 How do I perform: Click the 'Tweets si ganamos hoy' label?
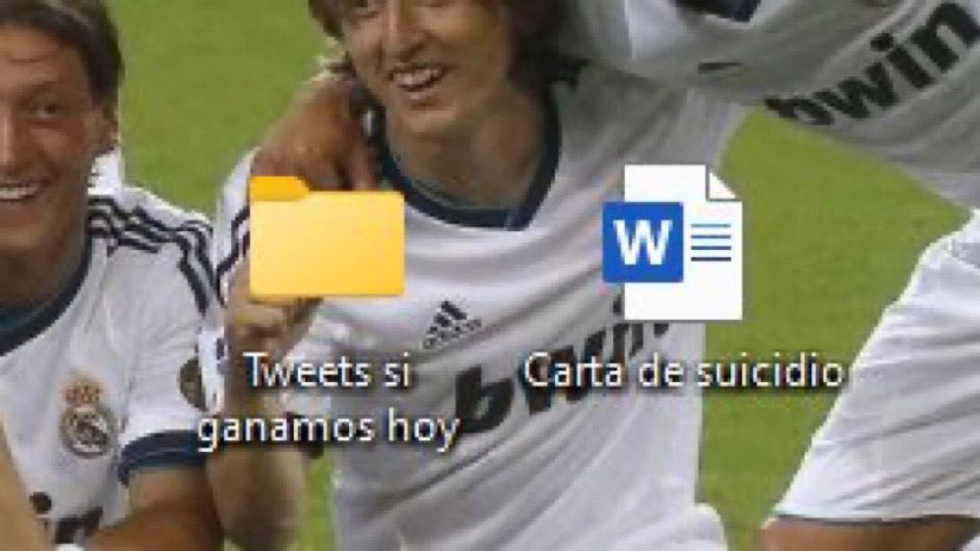(328, 400)
